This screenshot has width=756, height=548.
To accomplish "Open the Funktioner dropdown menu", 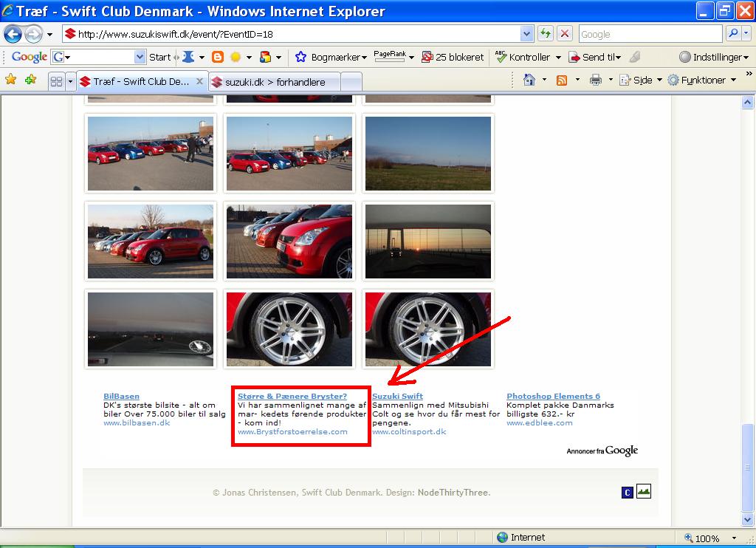I will click(x=701, y=80).
